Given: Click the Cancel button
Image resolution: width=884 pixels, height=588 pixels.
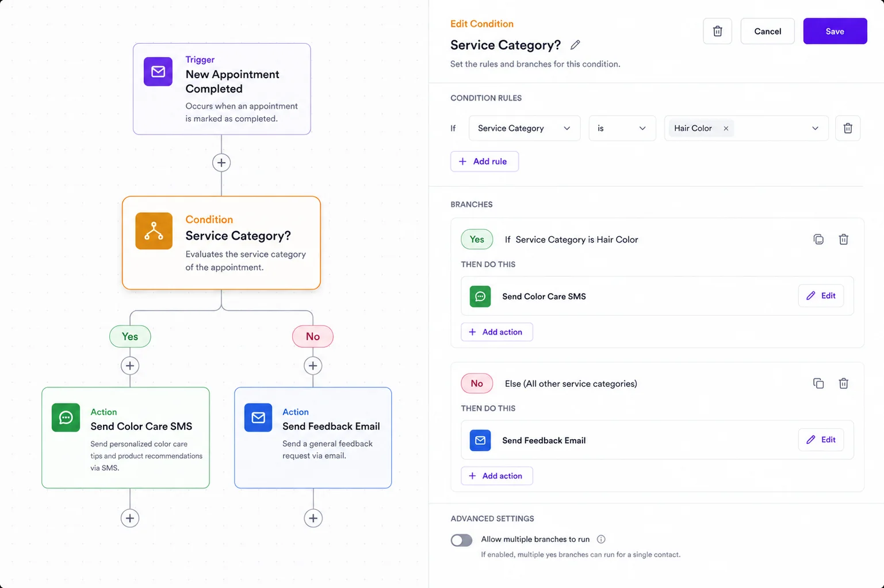Looking at the screenshot, I should tap(767, 31).
